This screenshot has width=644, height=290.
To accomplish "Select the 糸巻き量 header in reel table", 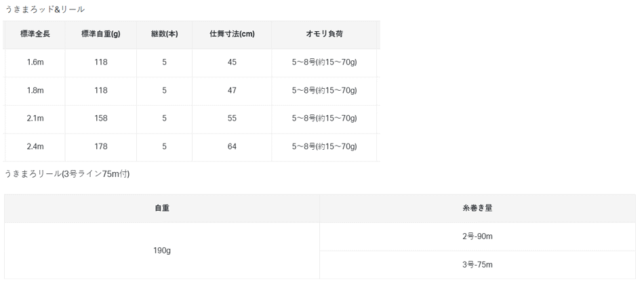I will point(477,208).
